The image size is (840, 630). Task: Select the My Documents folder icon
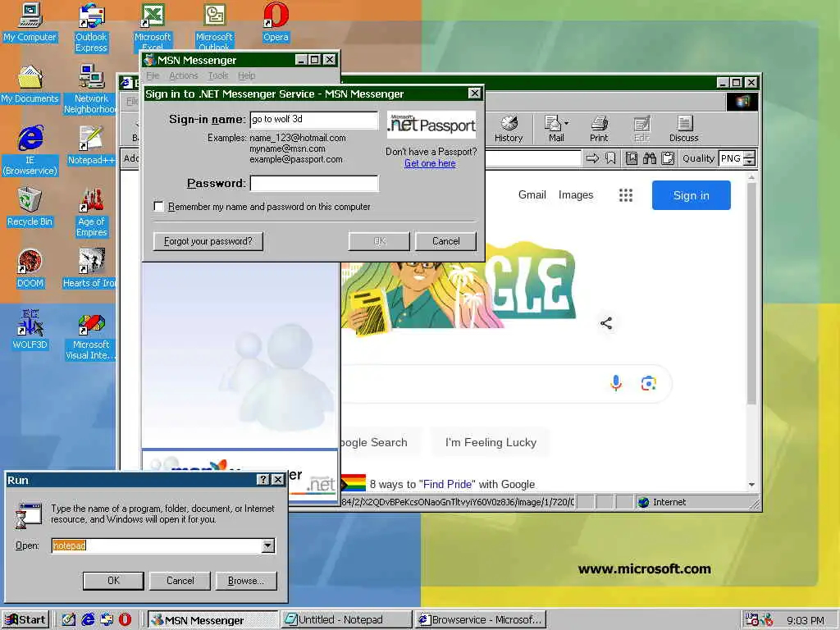click(30, 84)
